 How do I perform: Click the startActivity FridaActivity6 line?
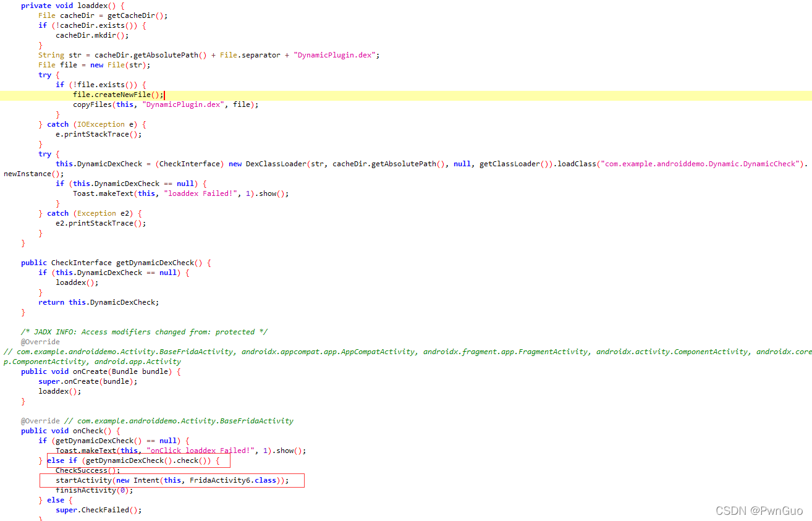pyautogui.click(x=172, y=480)
